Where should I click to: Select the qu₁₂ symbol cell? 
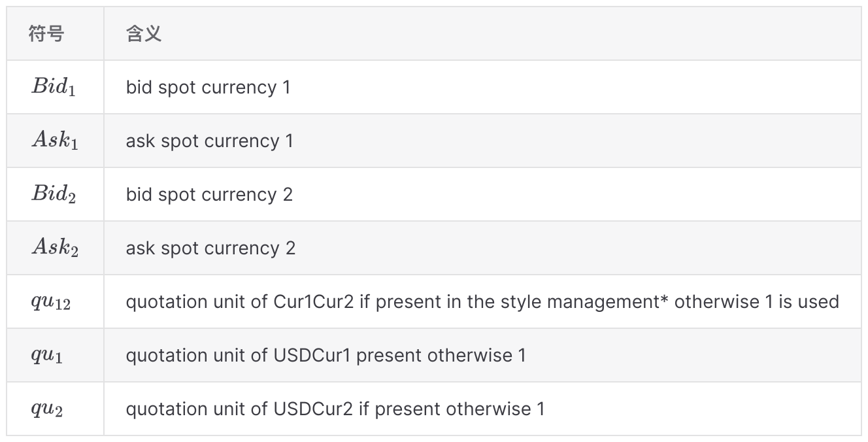coord(51,302)
